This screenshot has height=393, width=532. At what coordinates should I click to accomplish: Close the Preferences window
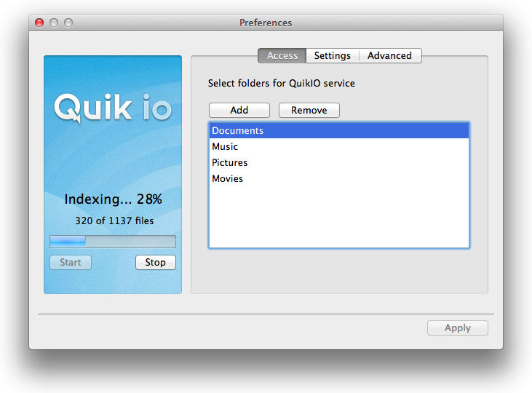(x=39, y=23)
